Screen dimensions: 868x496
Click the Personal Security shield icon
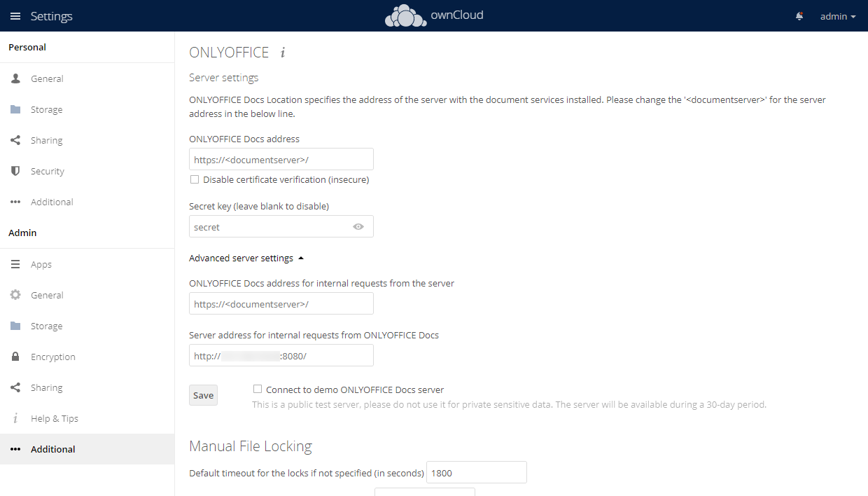15,171
